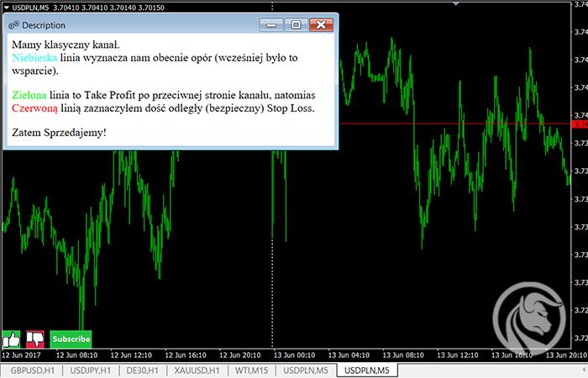The width and height of the screenshot is (588, 378).
Task: Maximize the Description window
Action: [x=296, y=25]
